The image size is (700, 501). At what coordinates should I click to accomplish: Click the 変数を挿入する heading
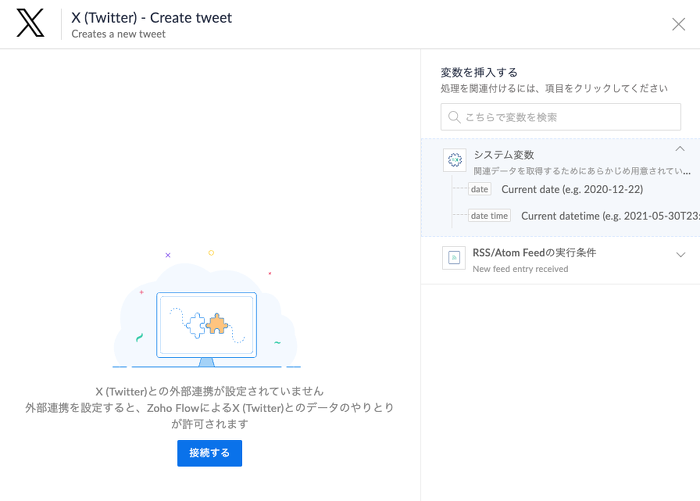(x=479, y=72)
